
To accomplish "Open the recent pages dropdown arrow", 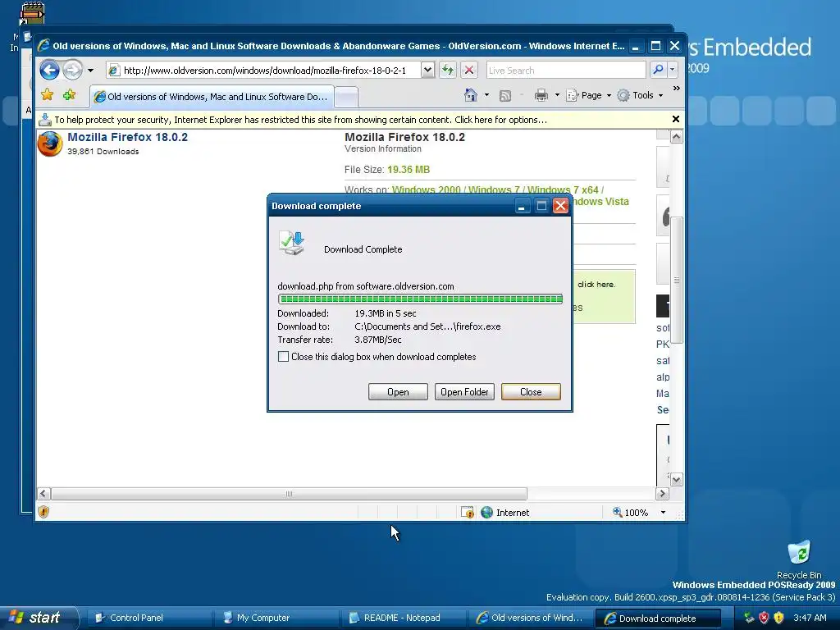I will point(90,71).
